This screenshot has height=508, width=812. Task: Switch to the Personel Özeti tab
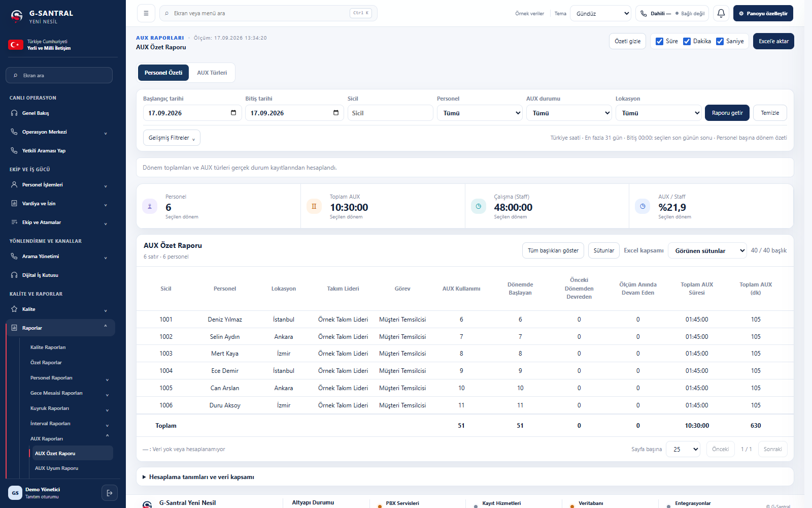click(163, 73)
